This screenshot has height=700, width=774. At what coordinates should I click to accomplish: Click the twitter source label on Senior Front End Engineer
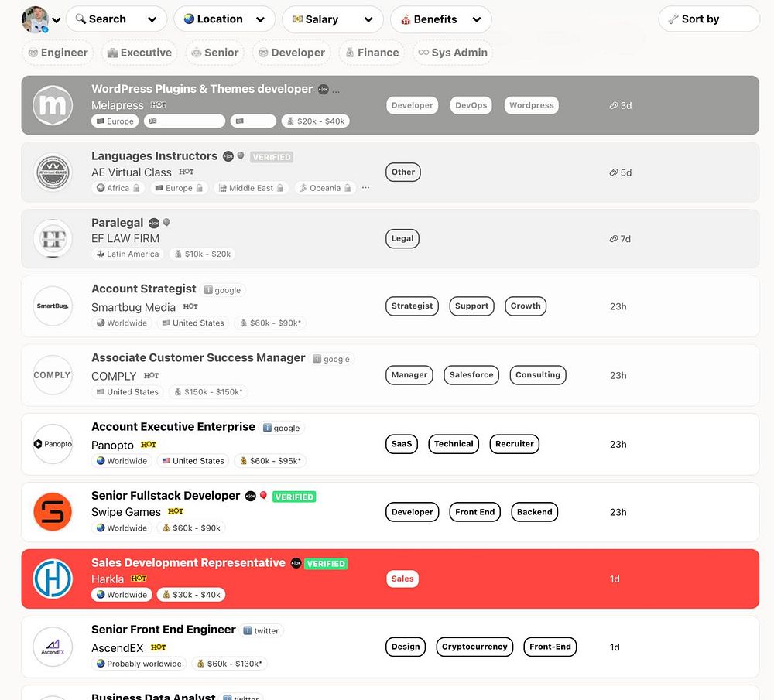[262, 631]
